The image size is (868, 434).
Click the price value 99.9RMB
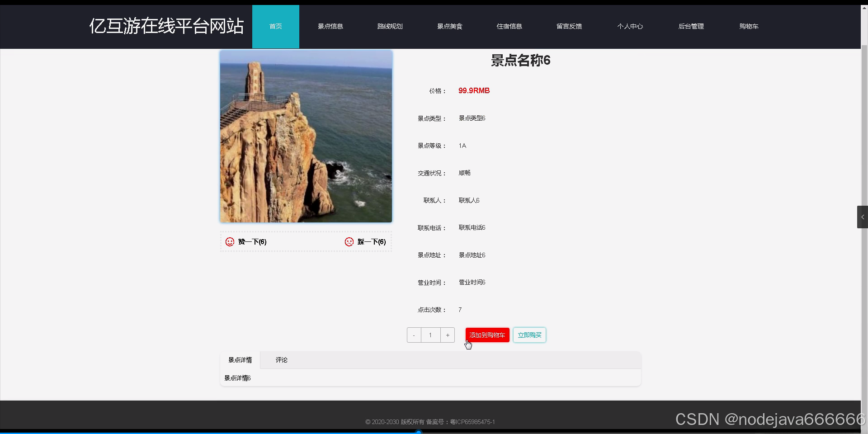click(474, 91)
